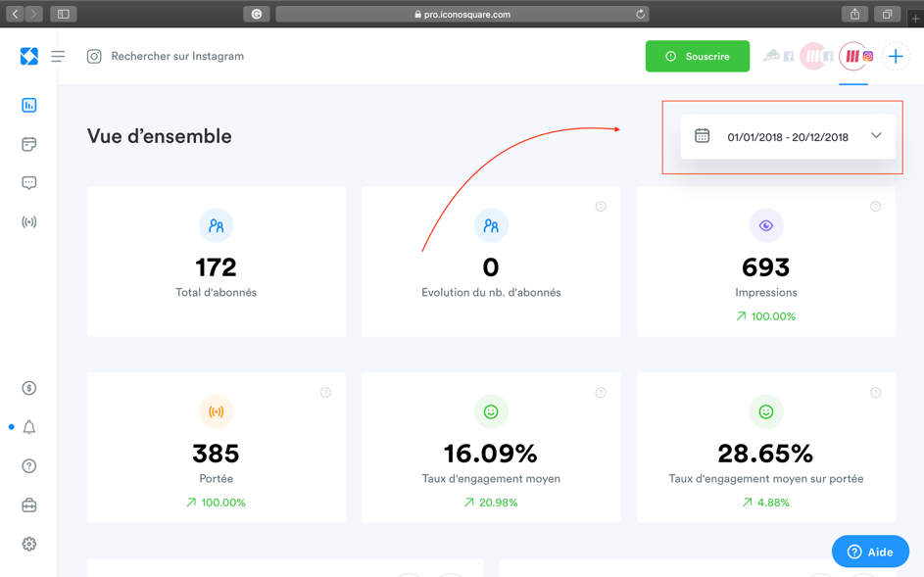Click the dollar billing icon in the sidebar

tap(28, 388)
